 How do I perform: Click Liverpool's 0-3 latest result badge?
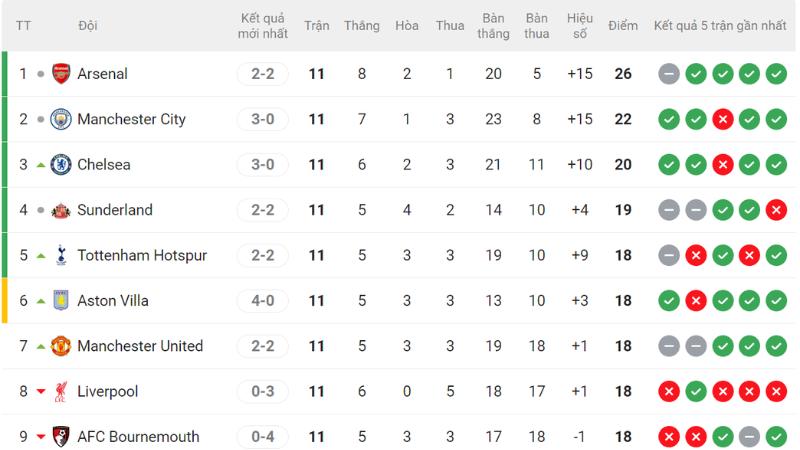point(263,391)
